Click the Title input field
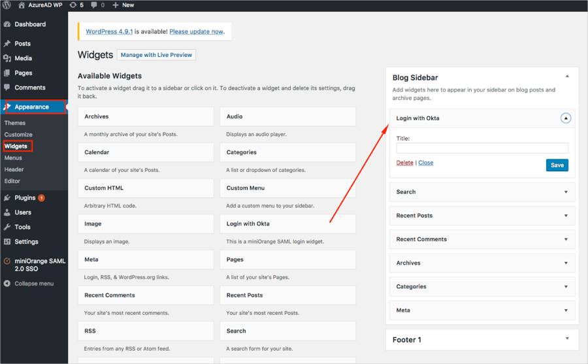The height and width of the screenshot is (364, 588). [x=482, y=148]
